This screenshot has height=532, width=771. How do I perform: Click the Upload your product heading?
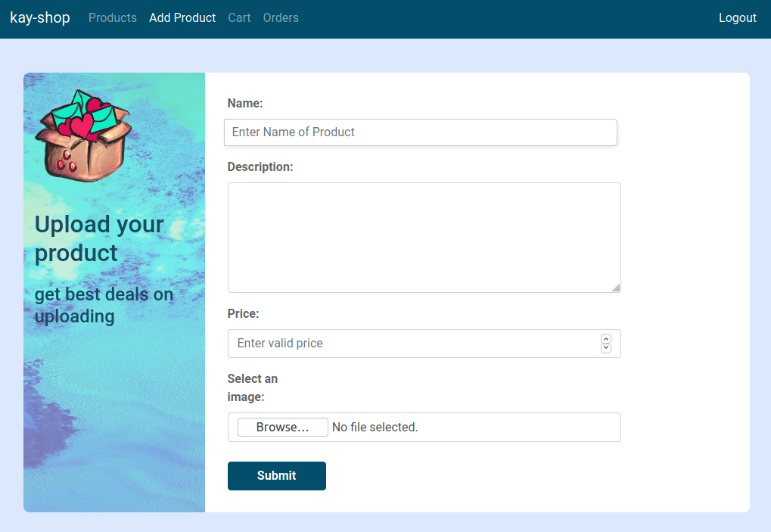pyautogui.click(x=99, y=238)
